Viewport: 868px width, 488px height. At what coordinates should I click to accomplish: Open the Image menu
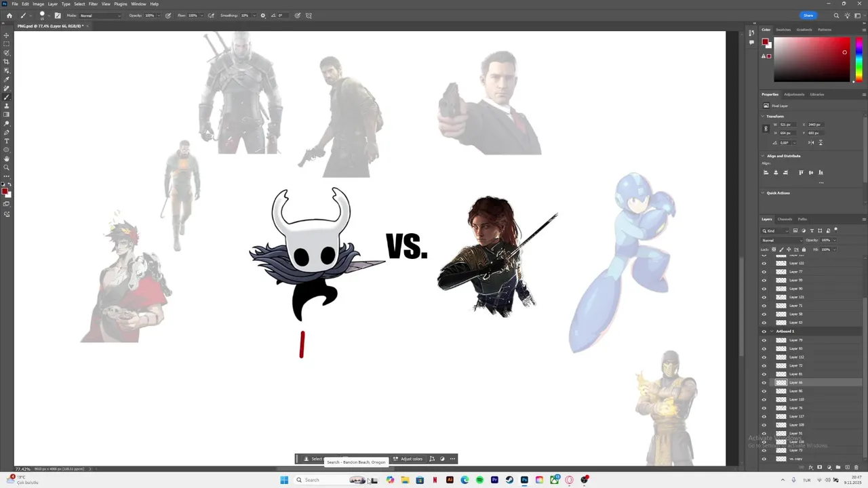coord(39,4)
